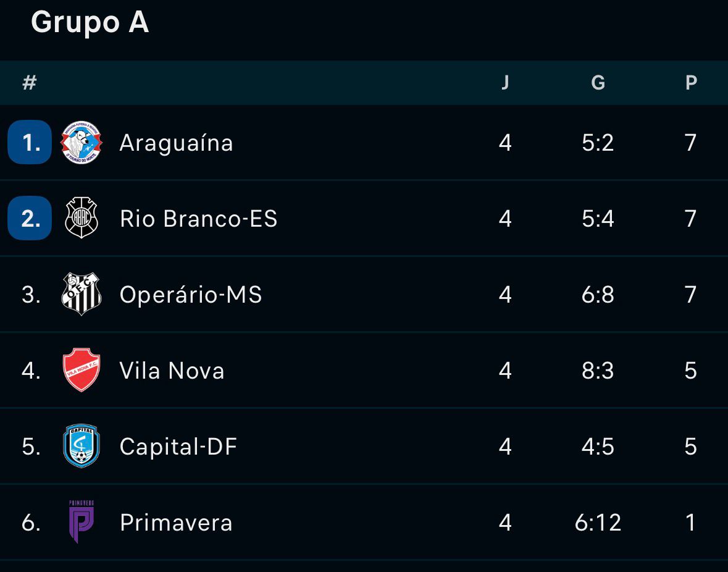The width and height of the screenshot is (728, 572).
Task: Click the Vila Nova red shield crest
Action: 82,371
